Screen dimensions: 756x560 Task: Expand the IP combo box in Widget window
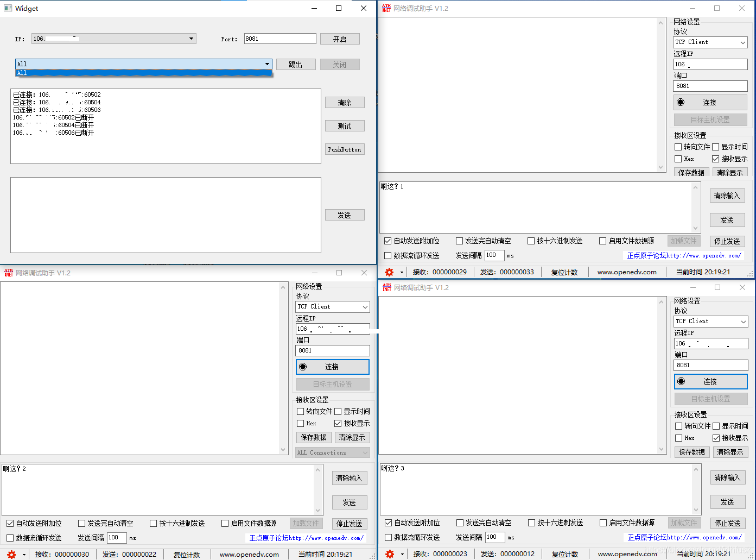click(x=191, y=39)
